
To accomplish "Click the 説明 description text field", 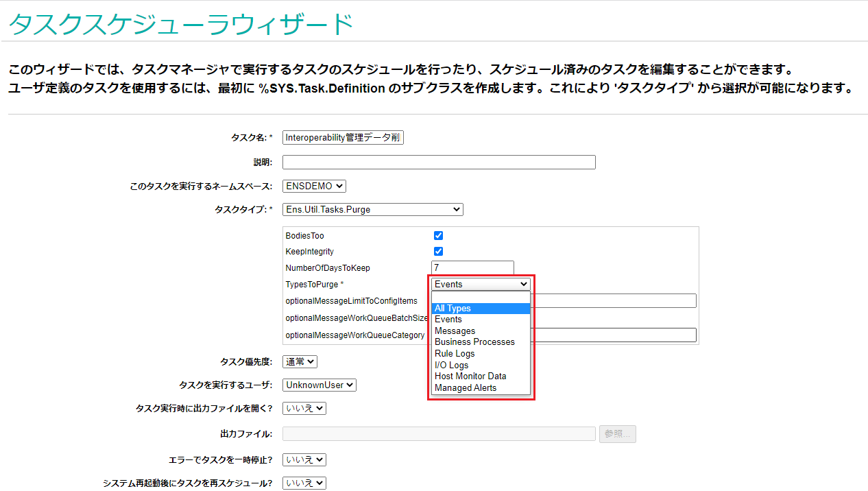I will 439,163.
